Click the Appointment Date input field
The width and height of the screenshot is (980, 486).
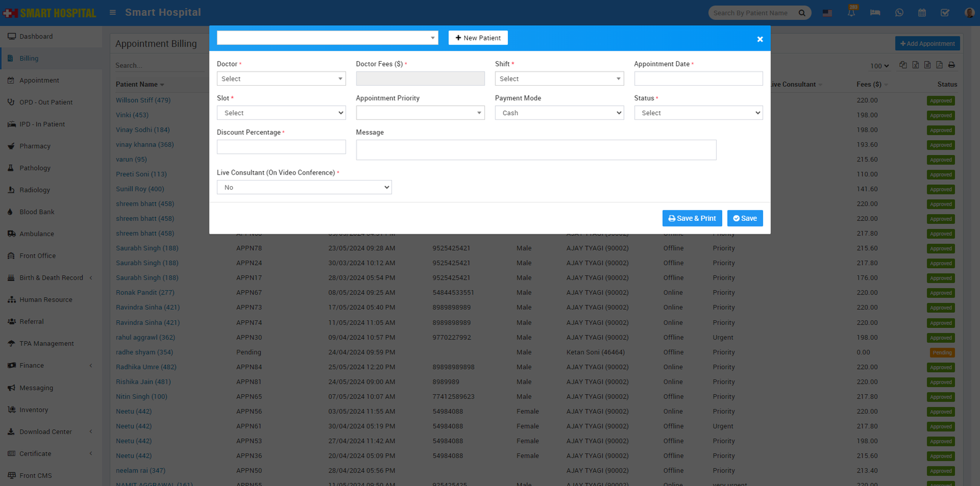point(698,79)
